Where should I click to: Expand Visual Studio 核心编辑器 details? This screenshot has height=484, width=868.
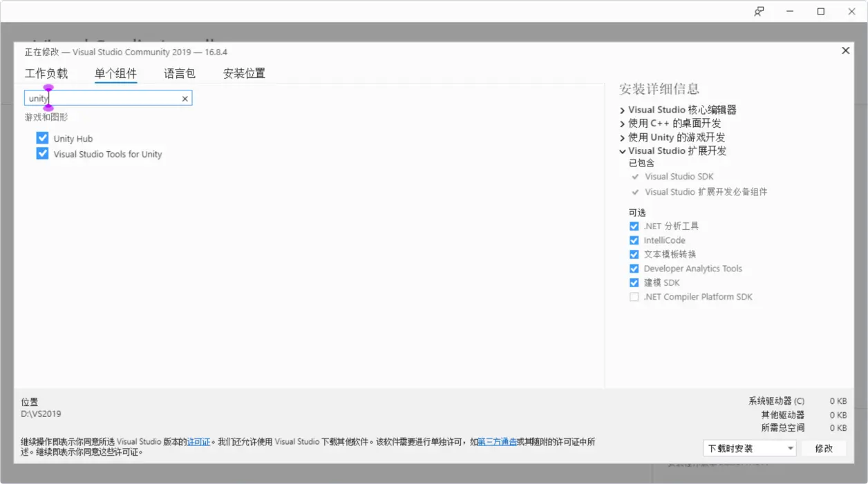click(x=623, y=110)
